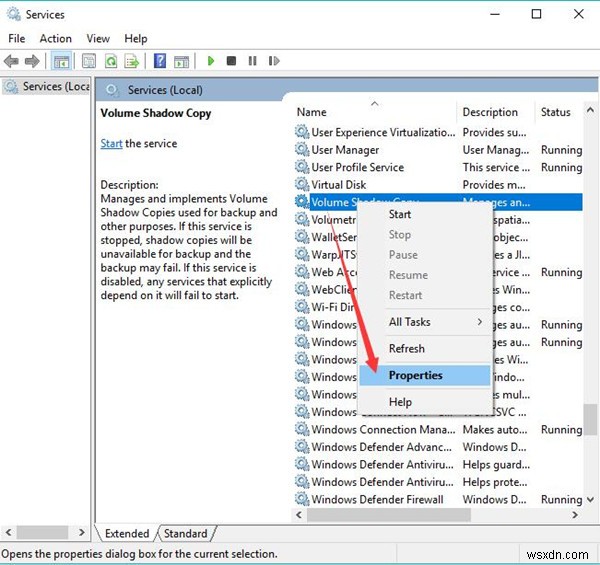
Task: Open Help using the blue question mark icon
Action: (159, 61)
